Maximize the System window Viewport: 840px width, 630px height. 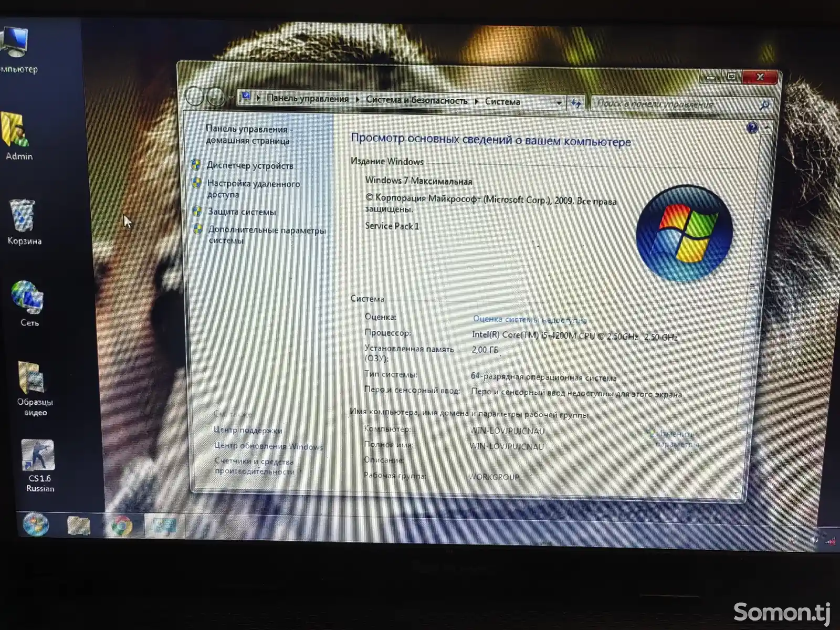point(732,77)
